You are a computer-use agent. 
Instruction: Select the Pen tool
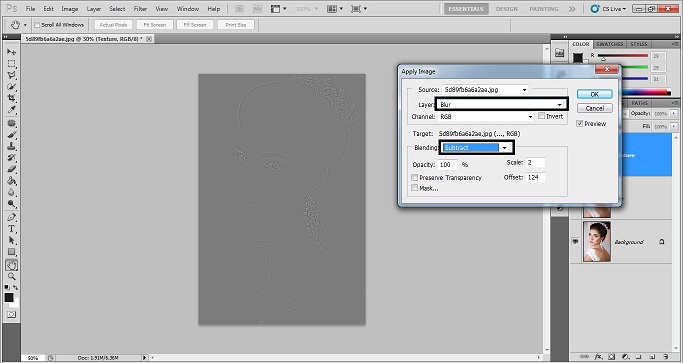pyautogui.click(x=11, y=217)
